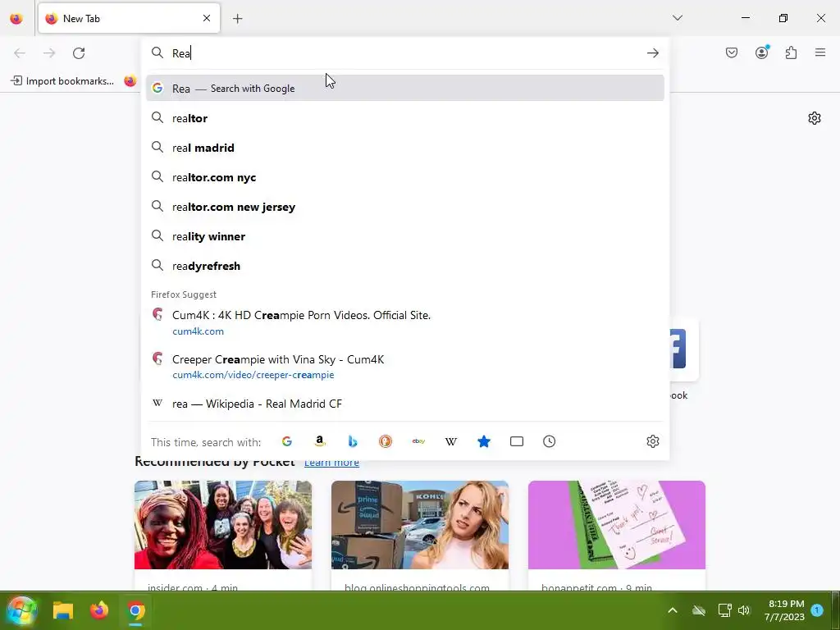Open the Extensions puzzle icon

791,52
